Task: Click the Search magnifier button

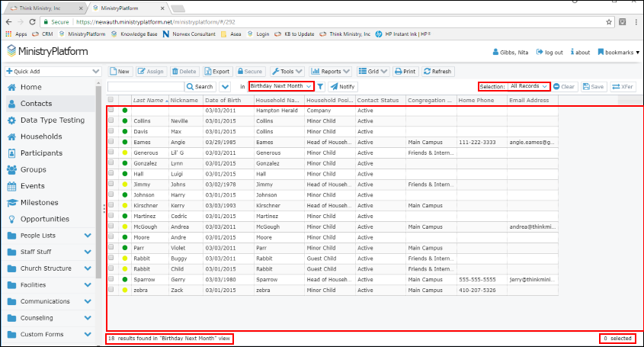Action: [x=200, y=87]
